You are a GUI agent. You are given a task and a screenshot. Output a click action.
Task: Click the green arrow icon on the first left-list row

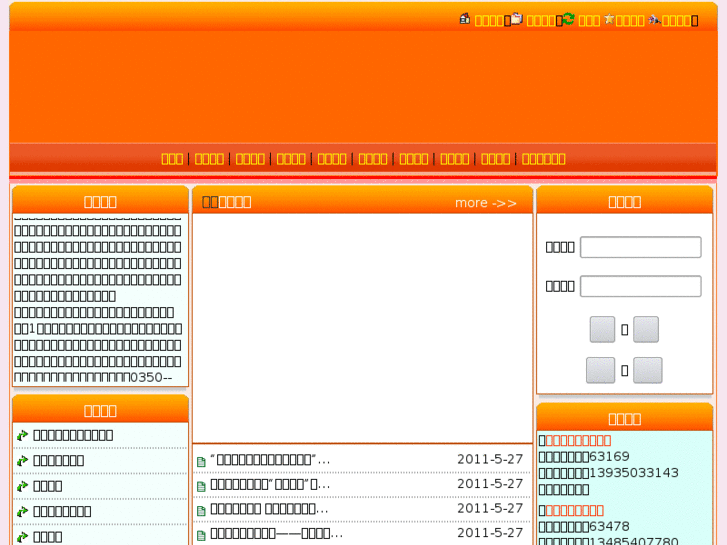22,435
